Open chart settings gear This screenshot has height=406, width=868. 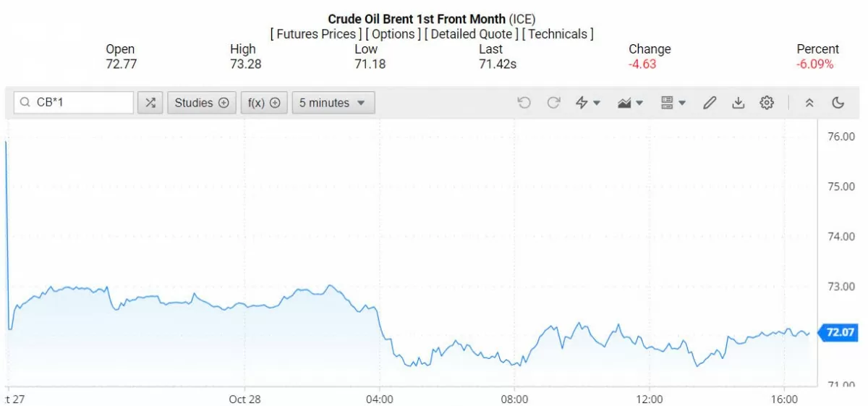(x=767, y=103)
